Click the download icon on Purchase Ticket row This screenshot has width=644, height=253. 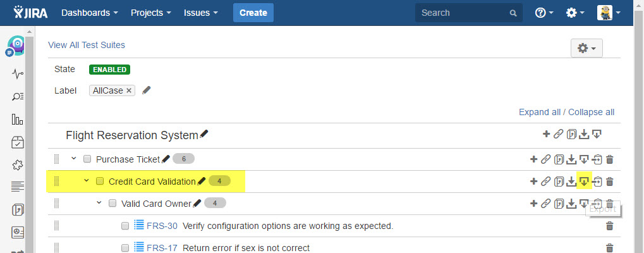571,159
